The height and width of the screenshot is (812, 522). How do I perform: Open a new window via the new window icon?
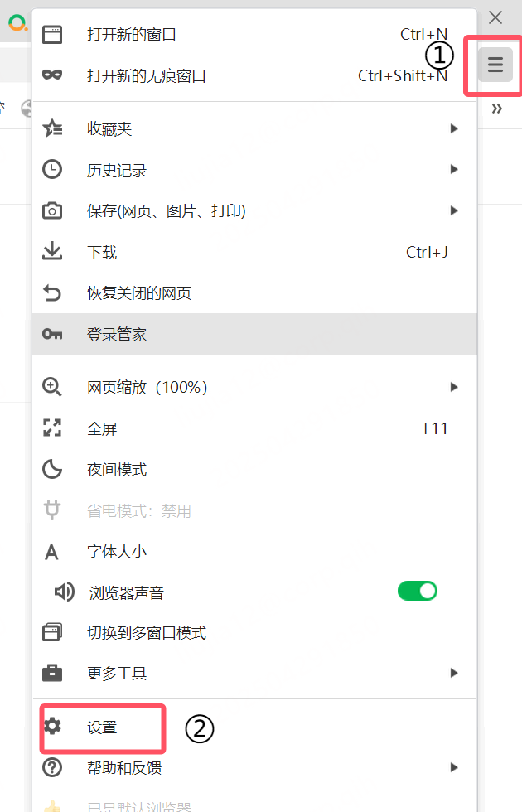tap(52, 34)
